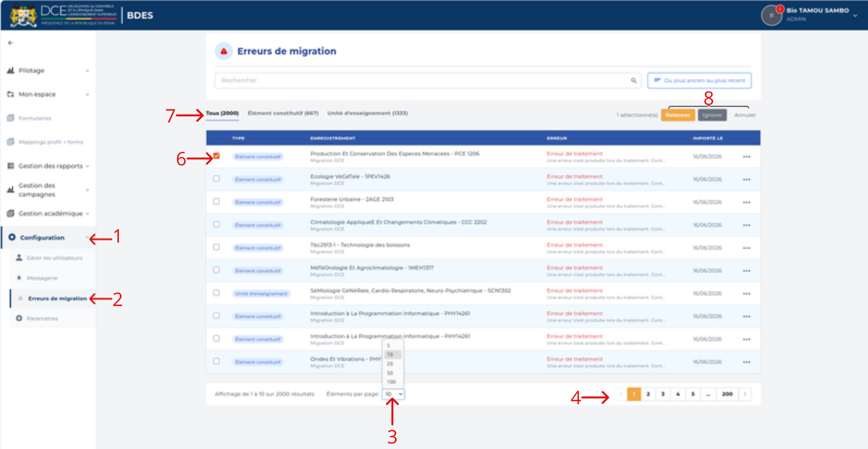
Task: Open actions menu for SéMiologie GéNéRale row
Action: click(x=747, y=294)
